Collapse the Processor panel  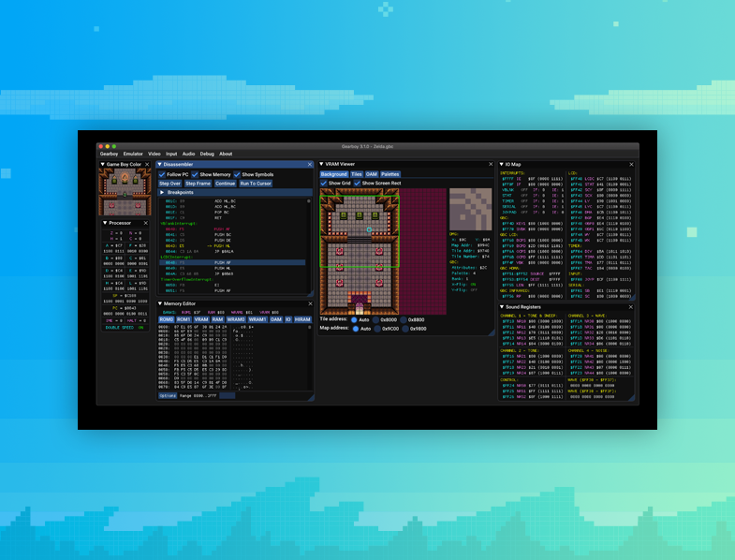pos(105,223)
